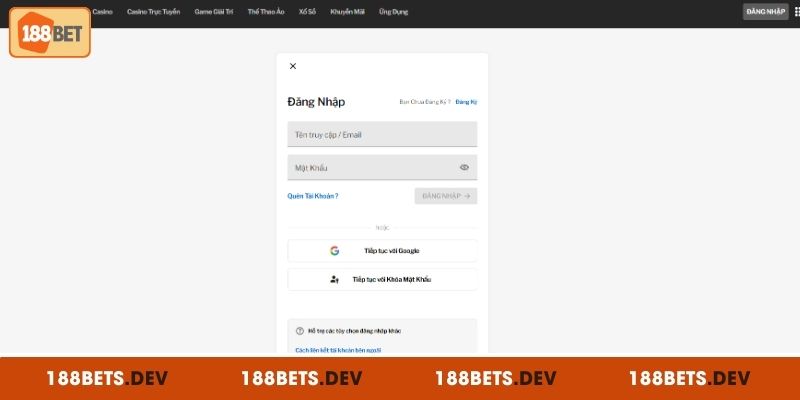Open the Ứng Dụng menu
Image resolution: width=800 pixels, height=400 pixels.
[x=393, y=12]
